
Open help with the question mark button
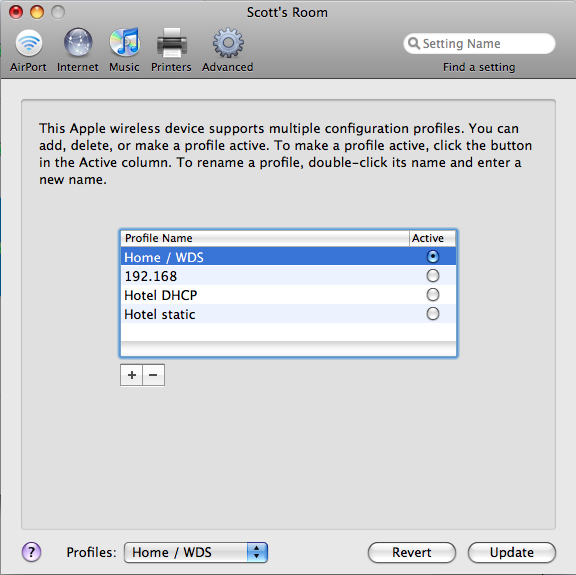point(32,552)
